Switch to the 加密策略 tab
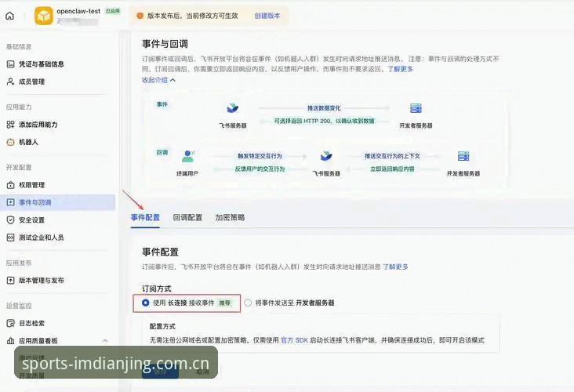 230,217
